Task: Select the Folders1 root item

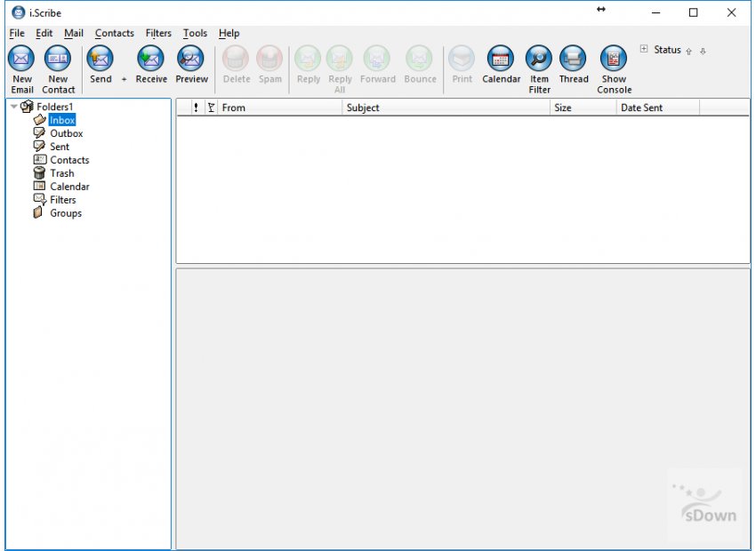Action: click(x=54, y=107)
